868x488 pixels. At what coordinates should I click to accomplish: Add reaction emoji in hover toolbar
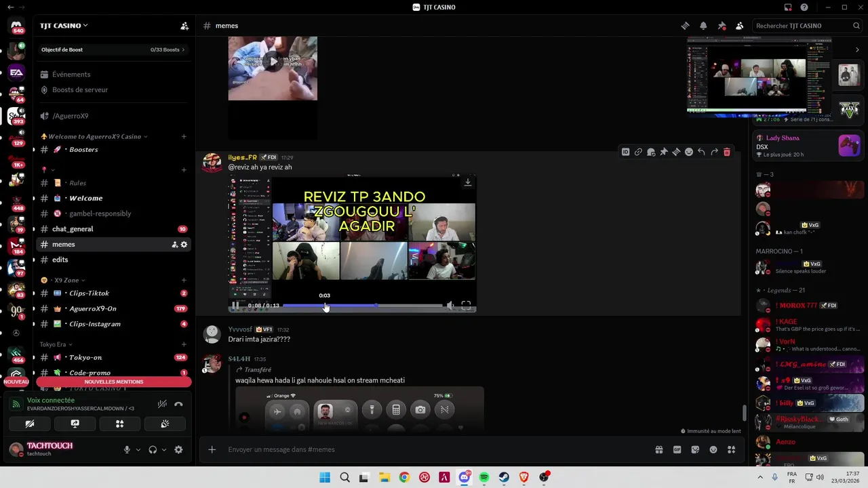[688, 152]
